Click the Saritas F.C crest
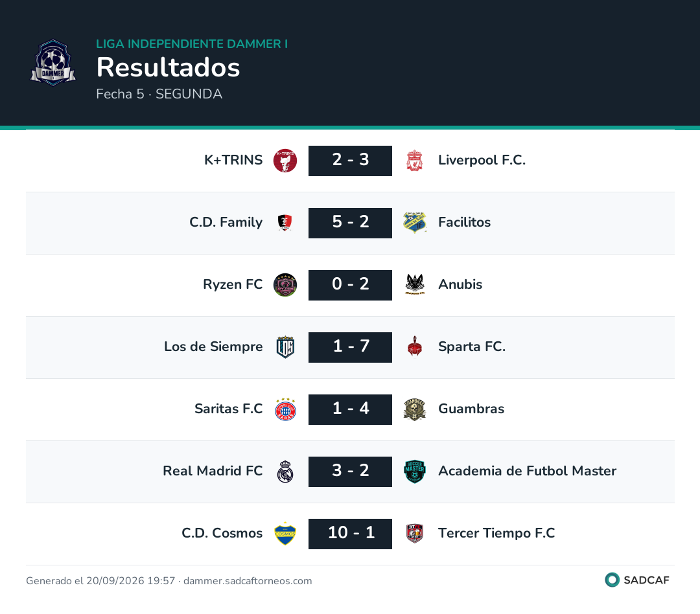Screen dimensions: 700x614 tap(285, 409)
